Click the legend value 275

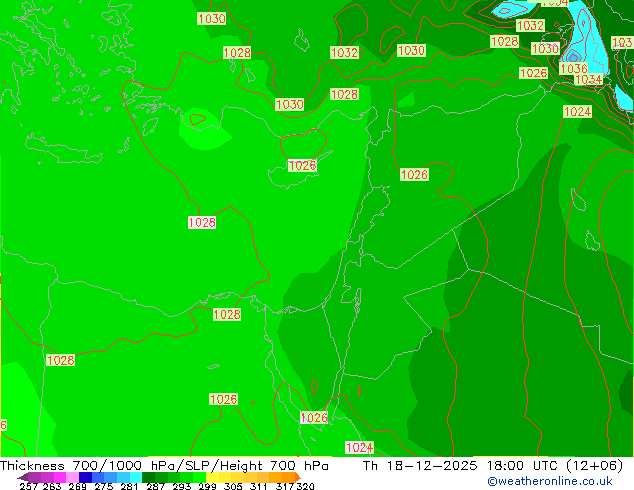pyautogui.click(x=104, y=486)
